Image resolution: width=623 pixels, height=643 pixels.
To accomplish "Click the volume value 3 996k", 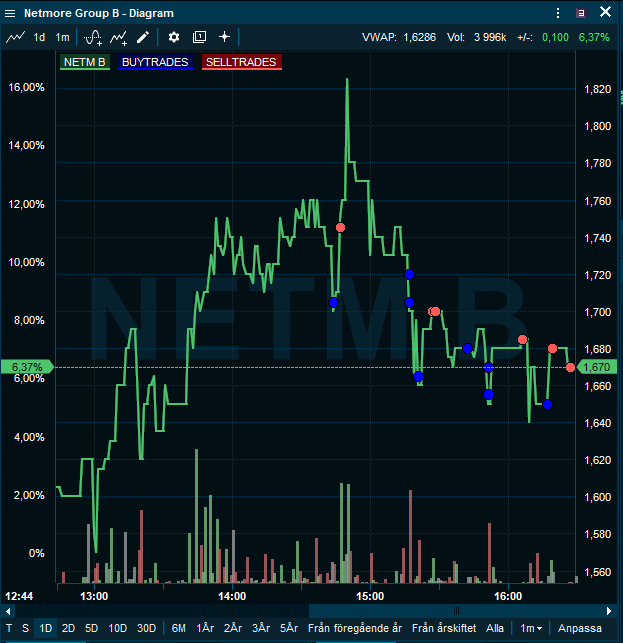I will coord(490,37).
